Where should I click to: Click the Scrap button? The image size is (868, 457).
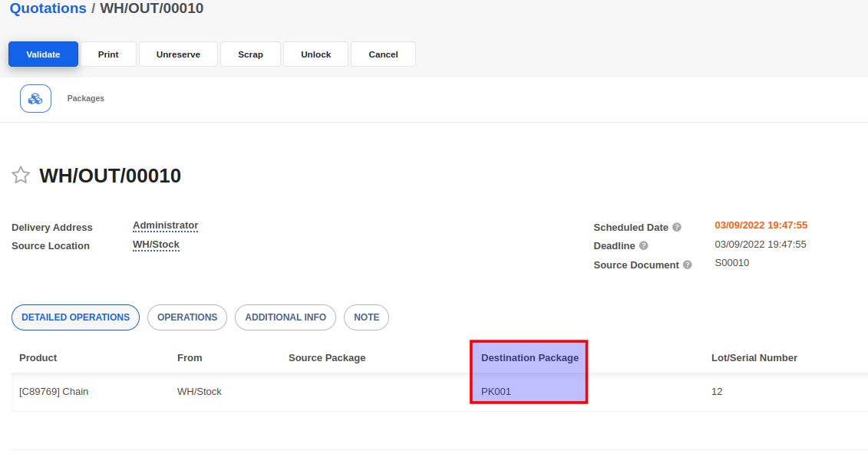pyautogui.click(x=250, y=54)
